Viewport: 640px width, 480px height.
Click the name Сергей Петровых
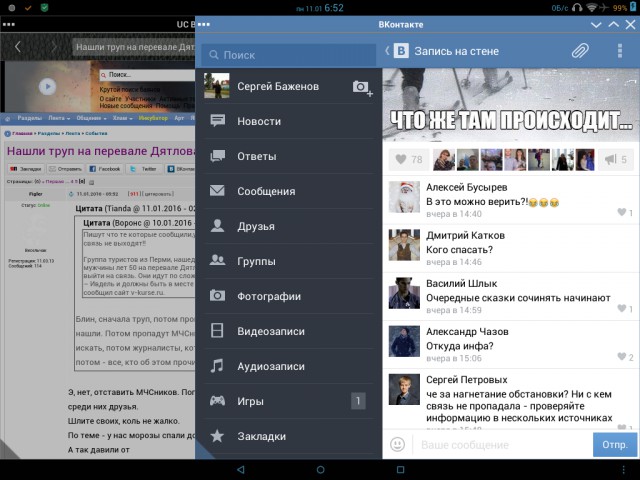click(x=467, y=380)
